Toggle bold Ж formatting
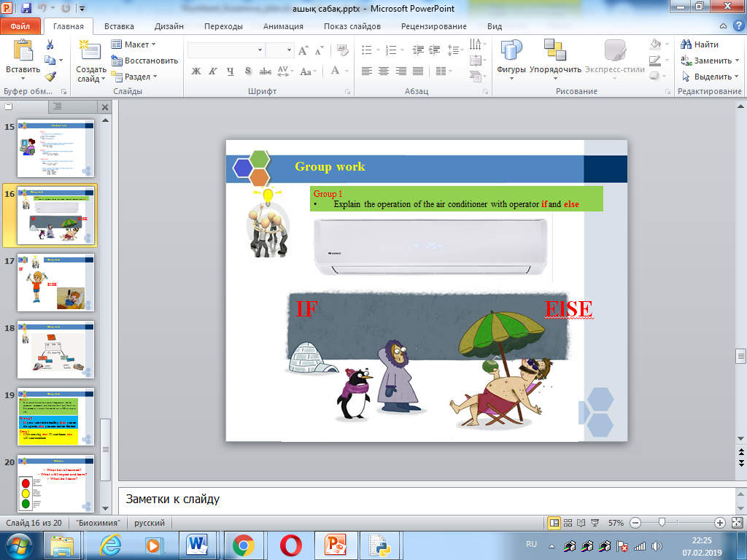 pyautogui.click(x=196, y=71)
